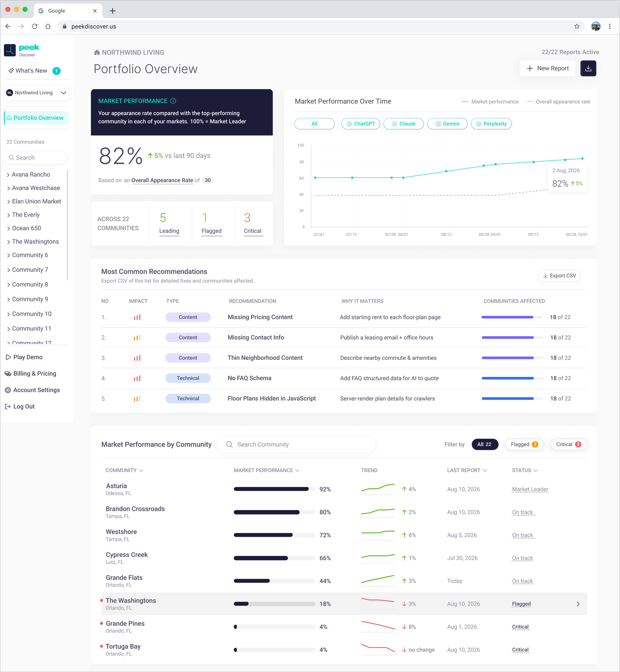Click the search magnifier in communities sidebar
Viewport: 620px width, 672px height.
[10, 158]
